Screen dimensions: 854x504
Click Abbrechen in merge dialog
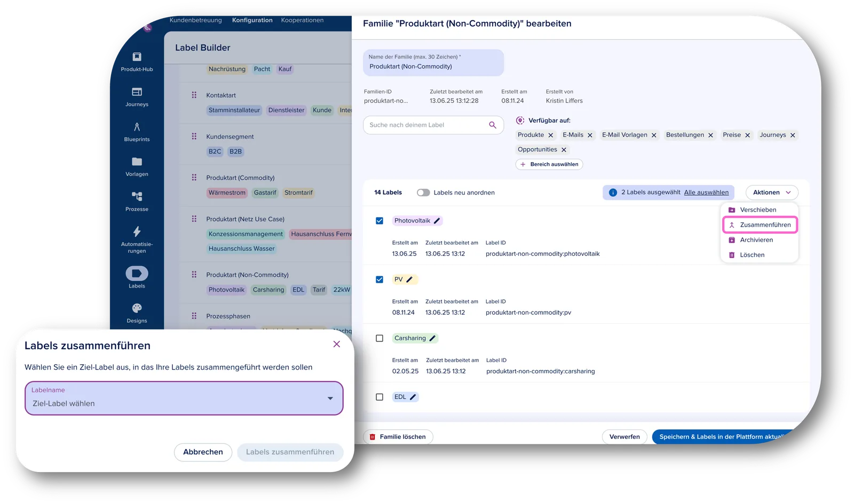tap(203, 452)
